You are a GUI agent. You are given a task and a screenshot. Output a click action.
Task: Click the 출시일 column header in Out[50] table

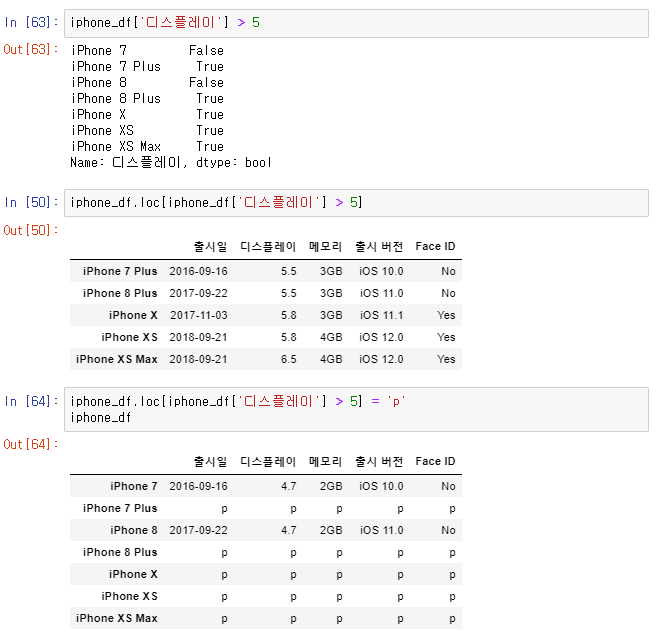[x=210, y=246]
